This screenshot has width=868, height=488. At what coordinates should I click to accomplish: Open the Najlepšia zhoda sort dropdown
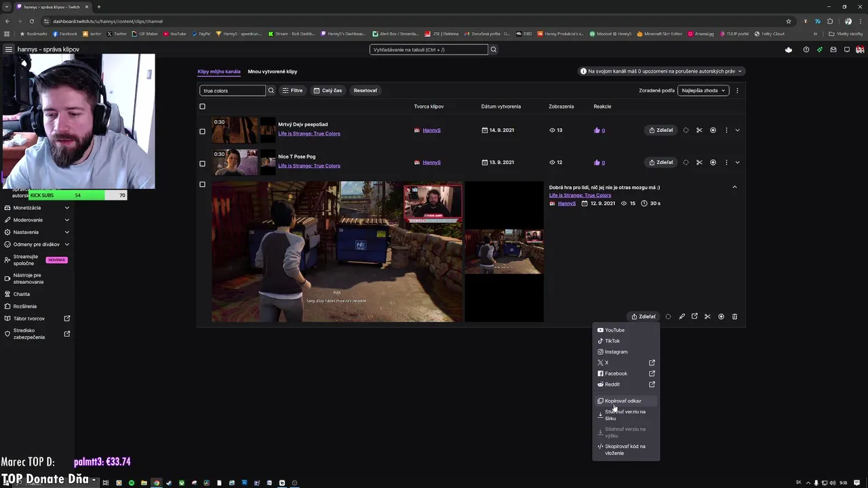point(703,90)
